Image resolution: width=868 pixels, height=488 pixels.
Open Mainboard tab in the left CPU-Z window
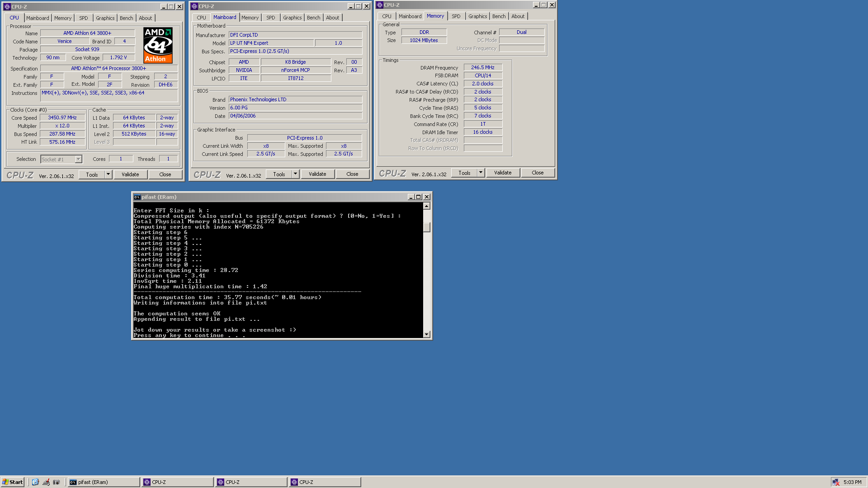click(x=38, y=18)
